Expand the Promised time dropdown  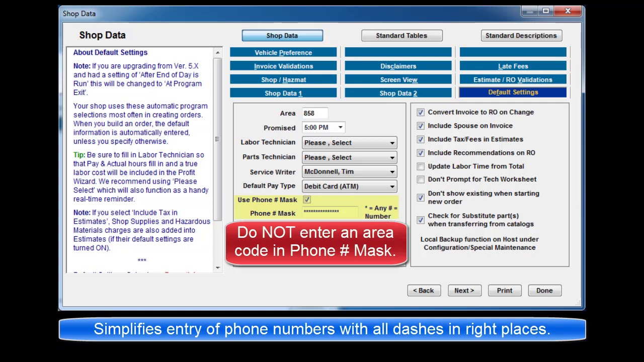click(340, 128)
